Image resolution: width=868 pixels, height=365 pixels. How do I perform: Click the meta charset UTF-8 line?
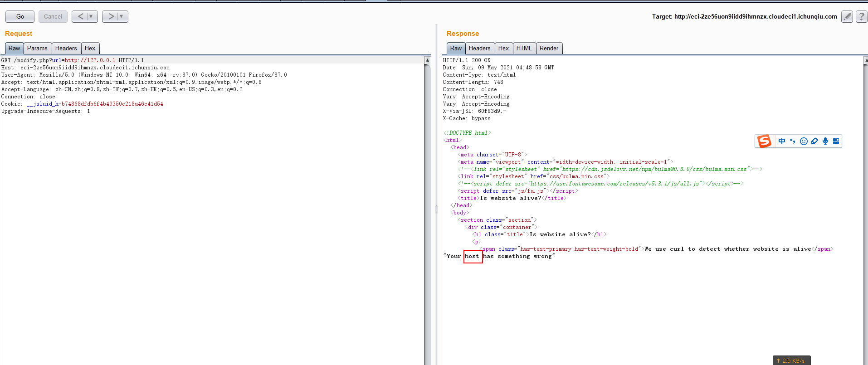tap(493, 155)
